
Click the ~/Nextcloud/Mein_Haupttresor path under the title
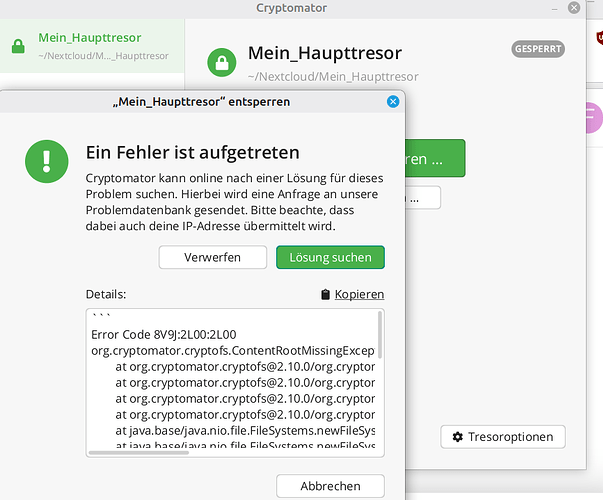point(333,77)
